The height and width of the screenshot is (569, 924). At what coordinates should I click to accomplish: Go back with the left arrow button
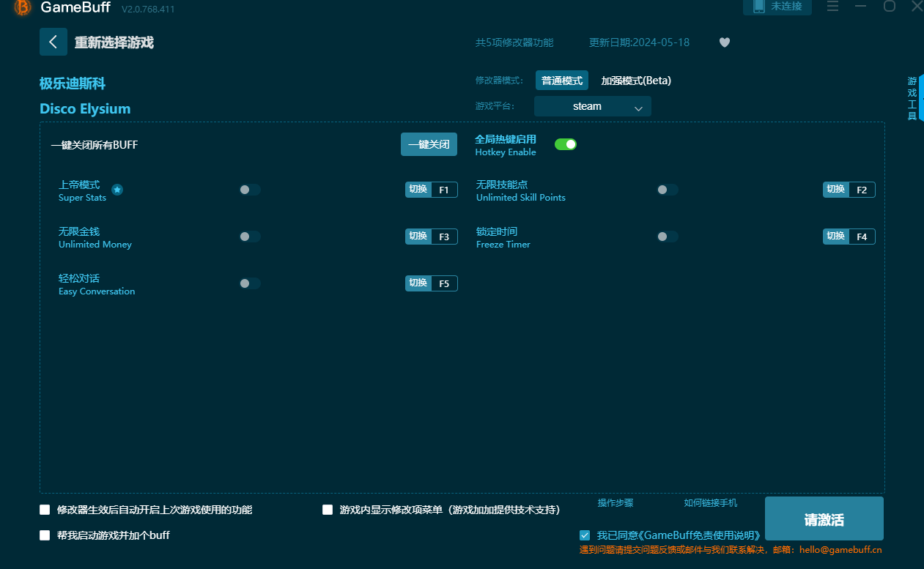click(x=53, y=42)
